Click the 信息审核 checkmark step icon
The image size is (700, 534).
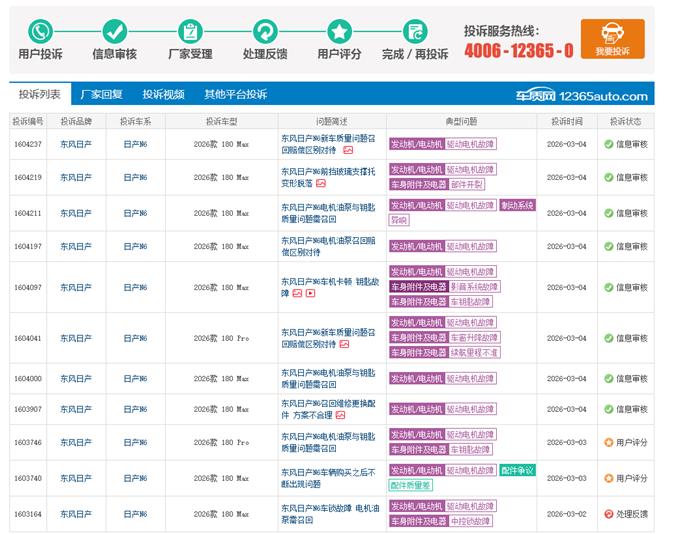(x=115, y=31)
